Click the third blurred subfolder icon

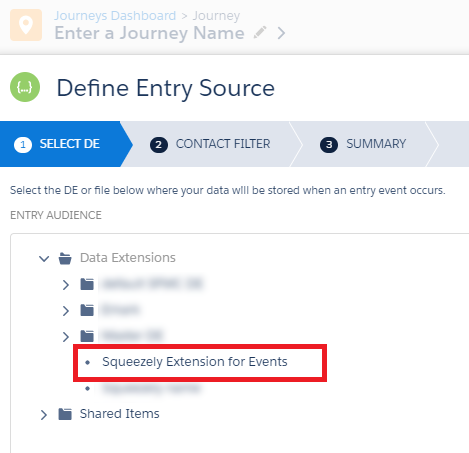pos(87,336)
